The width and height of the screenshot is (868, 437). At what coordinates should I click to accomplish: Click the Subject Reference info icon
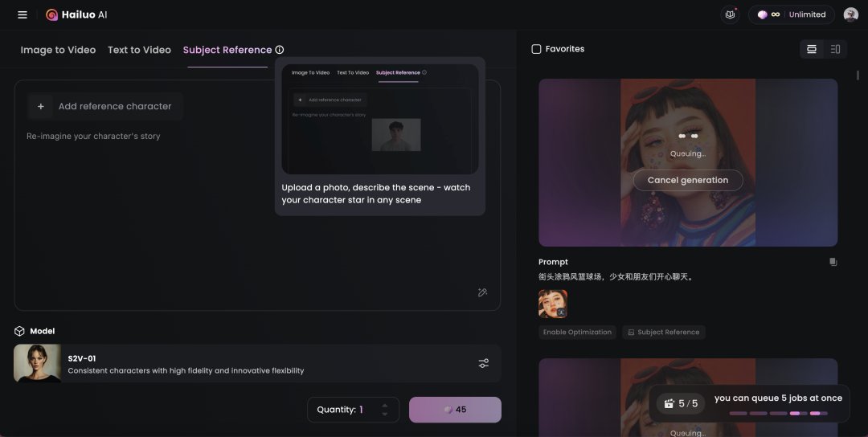[x=280, y=50]
